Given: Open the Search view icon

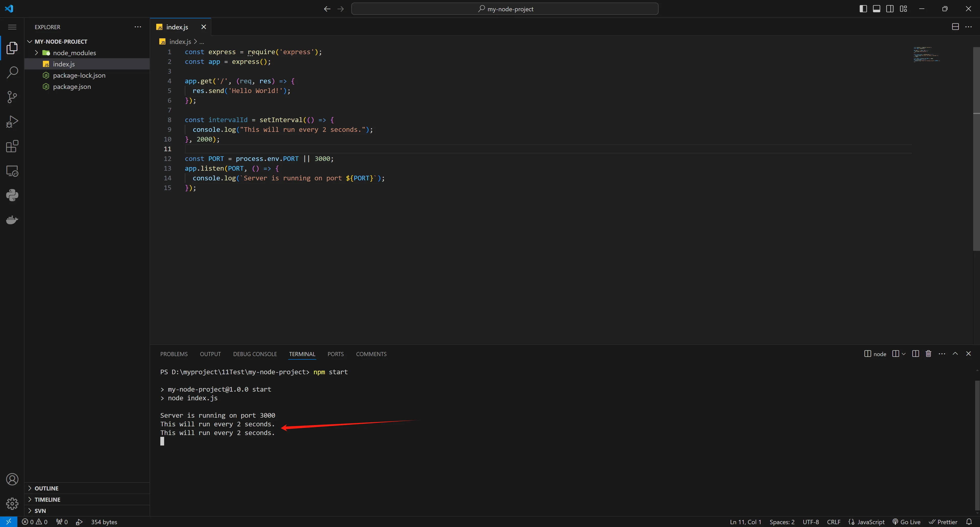Looking at the screenshot, I should click(x=12, y=72).
